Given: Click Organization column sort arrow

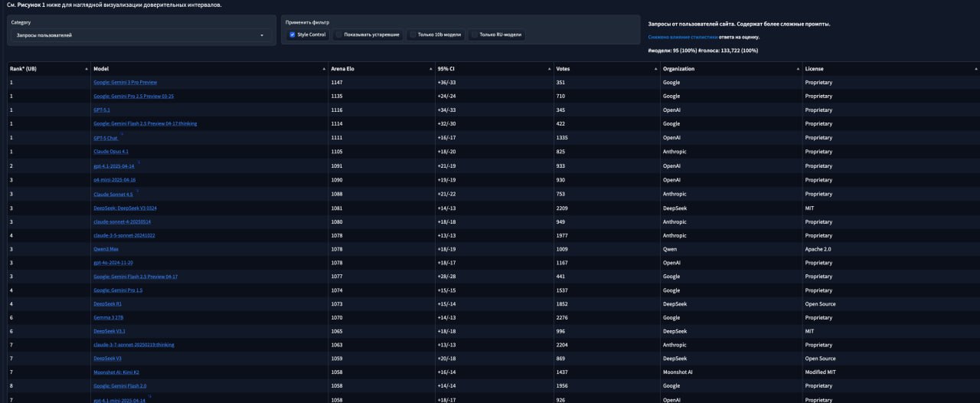Looking at the screenshot, I should 799,69.
